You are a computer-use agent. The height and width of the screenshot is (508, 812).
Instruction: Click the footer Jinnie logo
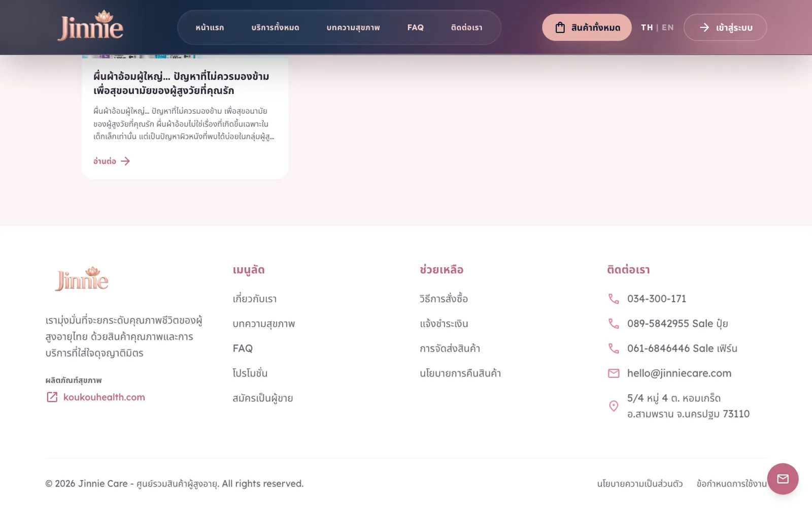pyautogui.click(x=82, y=278)
